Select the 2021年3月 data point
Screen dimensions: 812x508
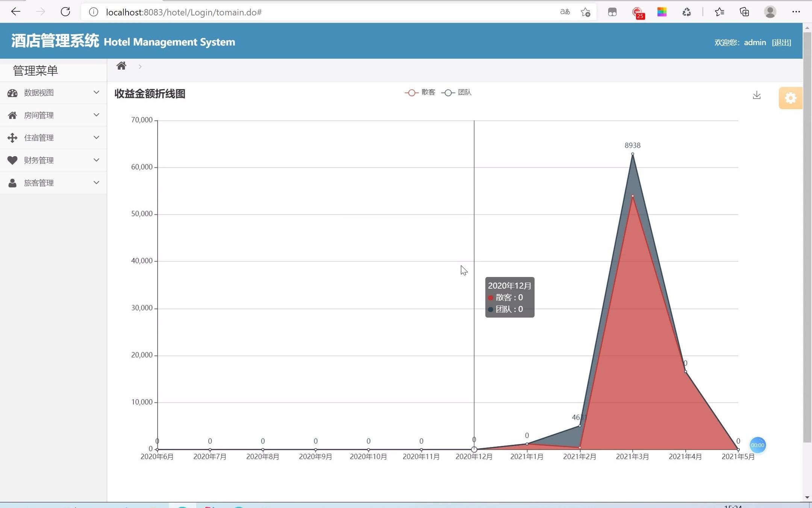click(631, 154)
